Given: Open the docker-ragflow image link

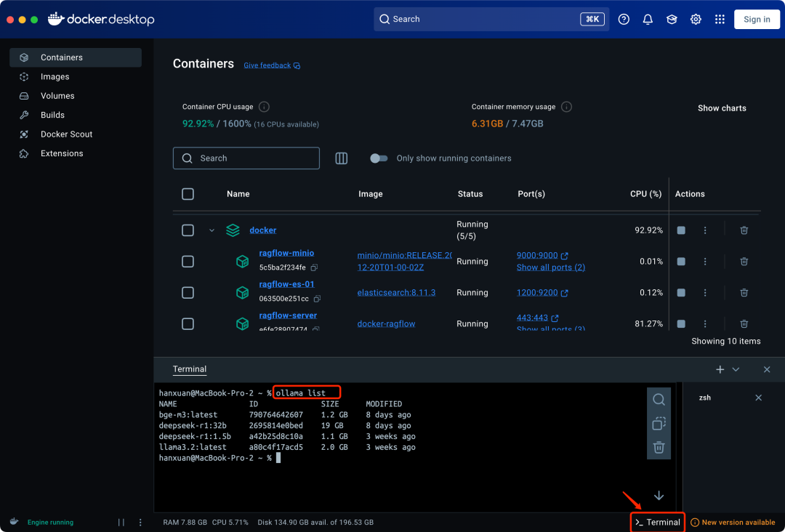Looking at the screenshot, I should pos(386,324).
